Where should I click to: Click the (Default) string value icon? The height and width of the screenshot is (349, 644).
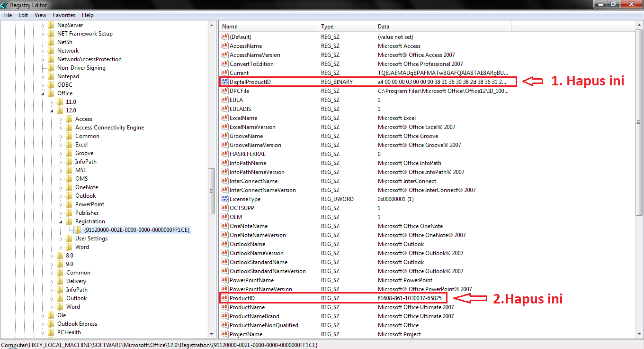point(225,37)
